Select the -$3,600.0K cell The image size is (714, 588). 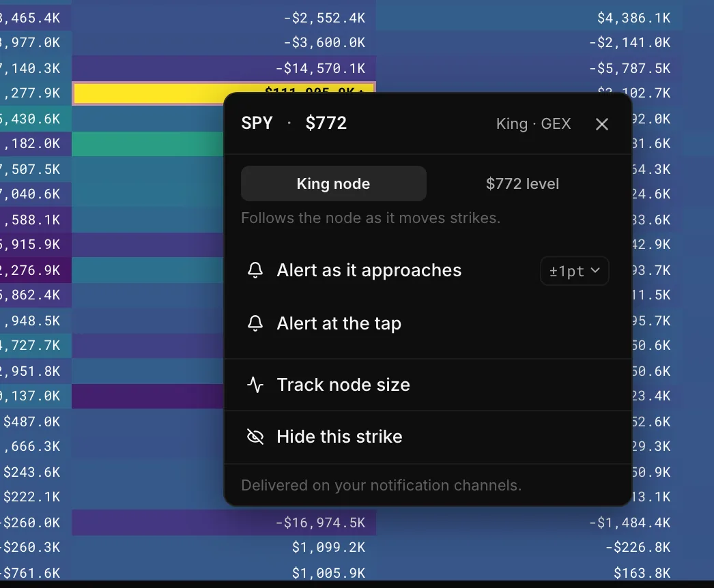coord(224,43)
